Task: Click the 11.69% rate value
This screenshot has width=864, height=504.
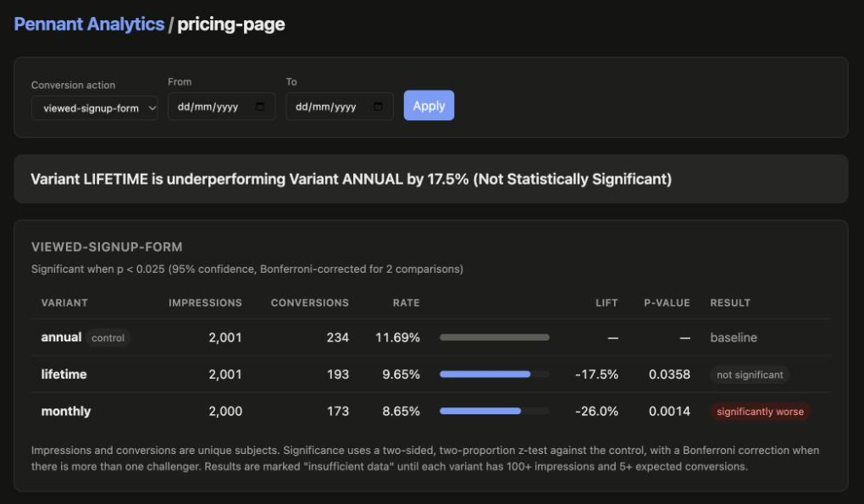Action: [397, 337]
